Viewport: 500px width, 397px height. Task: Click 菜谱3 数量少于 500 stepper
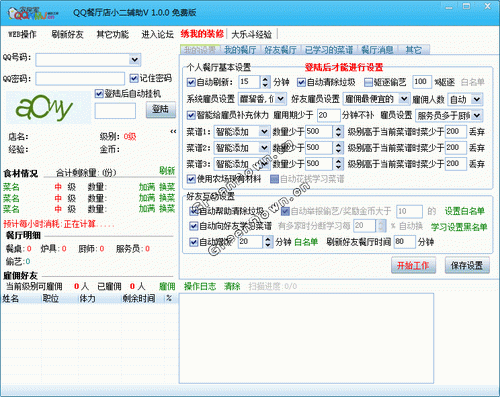pyautogui.click(x=339, y=164)
